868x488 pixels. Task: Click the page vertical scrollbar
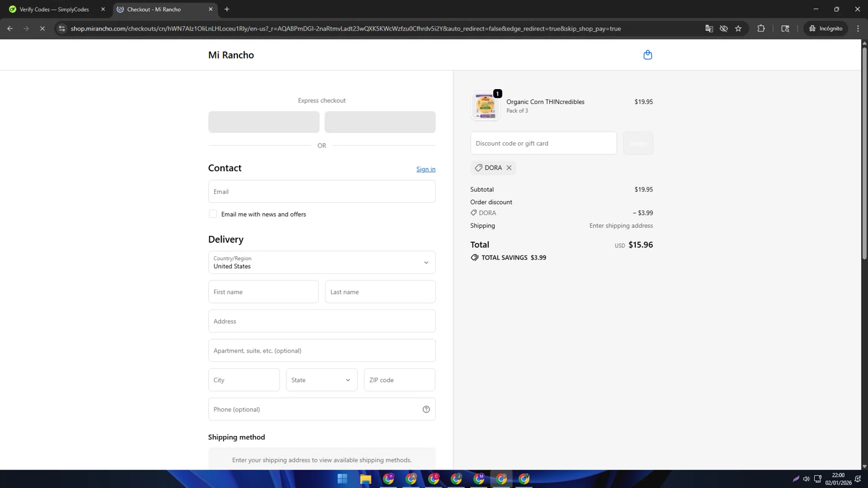click(x=865, y=153)
